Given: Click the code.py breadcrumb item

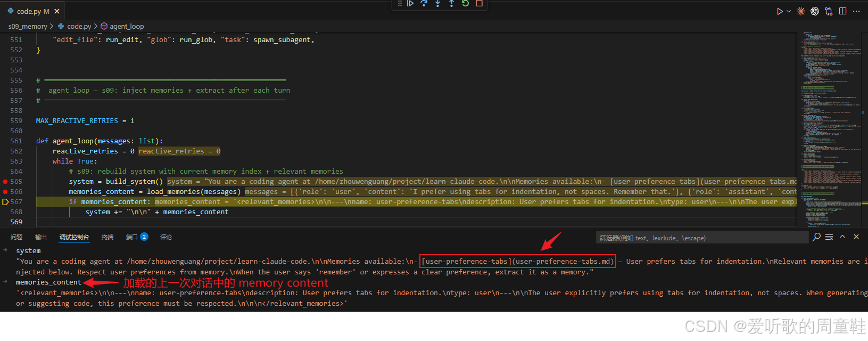Looking at the screenshot, I should [x=79, y=26].
